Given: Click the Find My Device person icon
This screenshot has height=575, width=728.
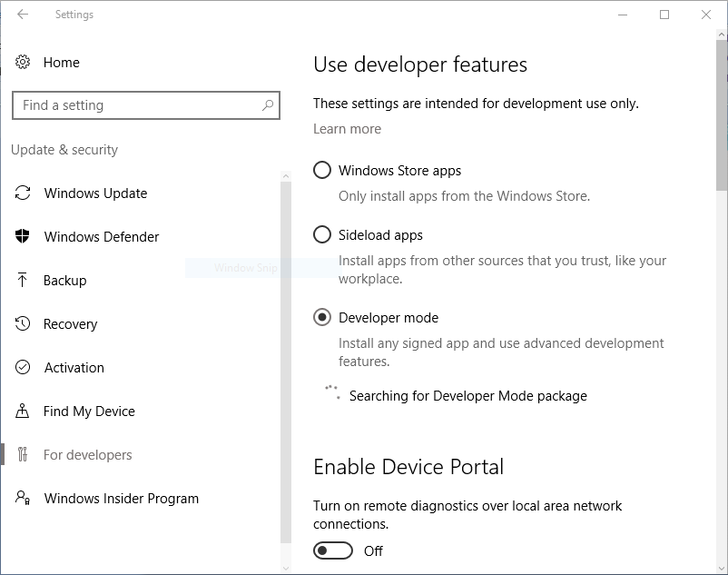Looking at the screenshot, I should click(23, 411).
